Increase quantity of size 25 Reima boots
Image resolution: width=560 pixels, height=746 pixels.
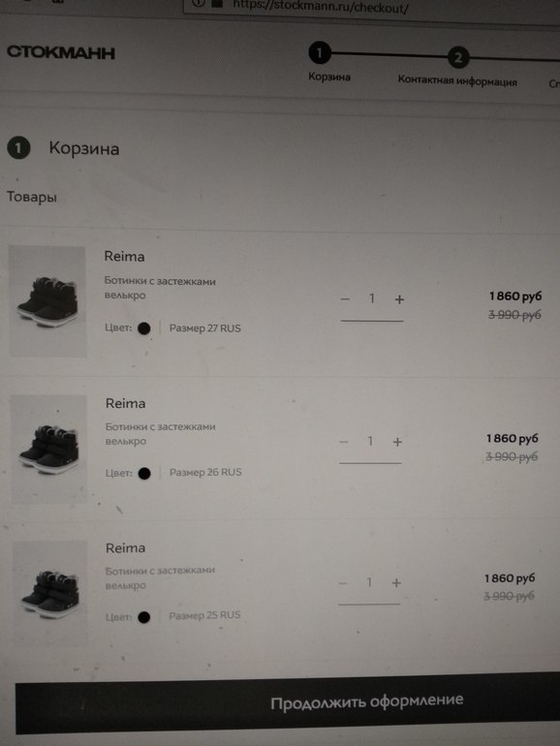[x=396, y=583]
